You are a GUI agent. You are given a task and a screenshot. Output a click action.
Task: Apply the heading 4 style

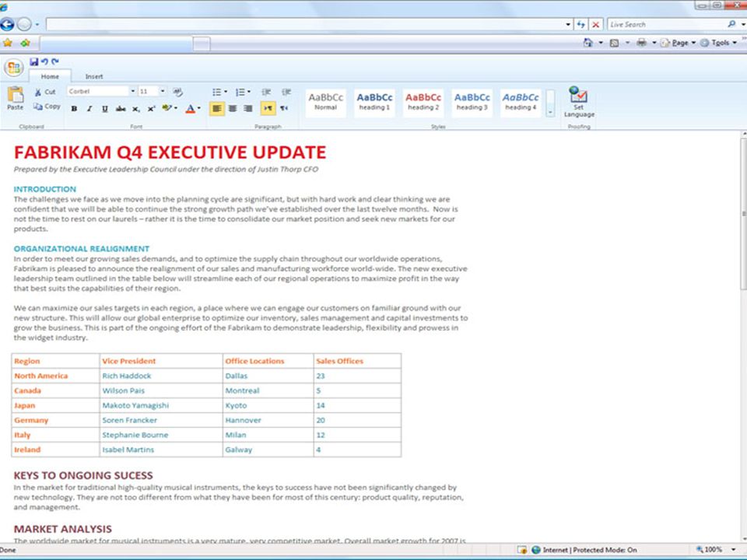521,102
